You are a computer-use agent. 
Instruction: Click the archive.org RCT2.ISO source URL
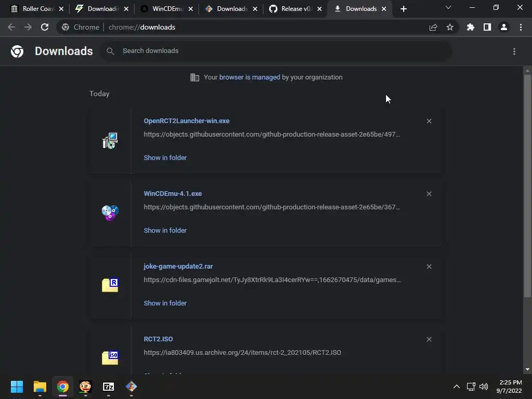(243, 353)
